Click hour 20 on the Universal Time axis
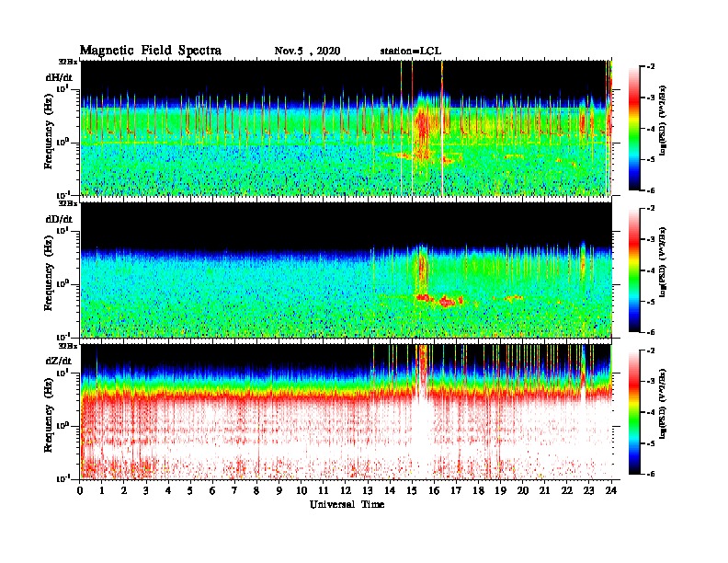Image resolution: width=728 pixels, height=563 pixels. pos(523,490)
